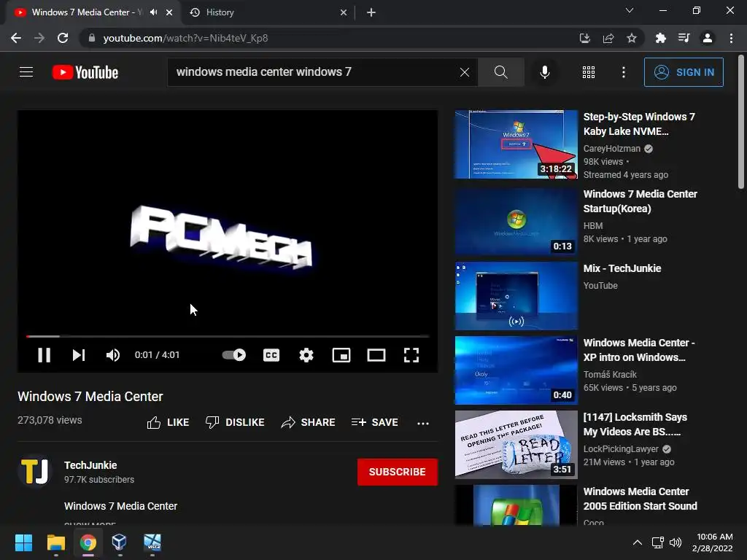Open more actions ellipsis under the video
This screenshot has height=560, width=747.
click(422, 423)
